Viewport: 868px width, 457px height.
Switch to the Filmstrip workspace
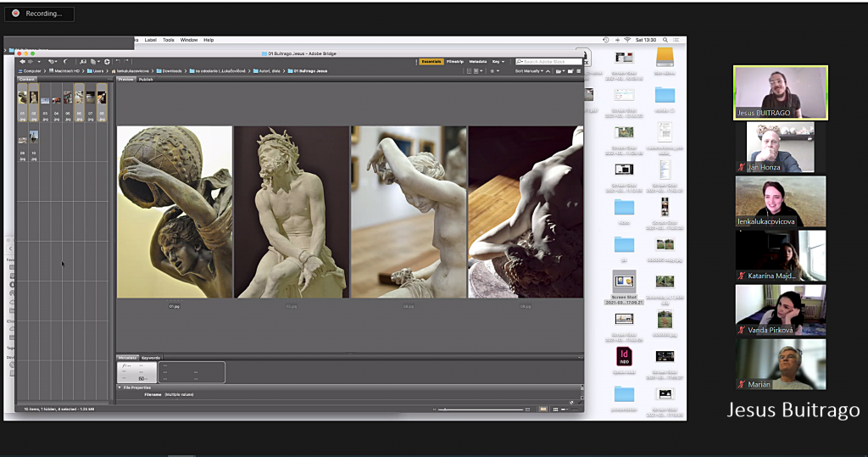tap(455, 62)
